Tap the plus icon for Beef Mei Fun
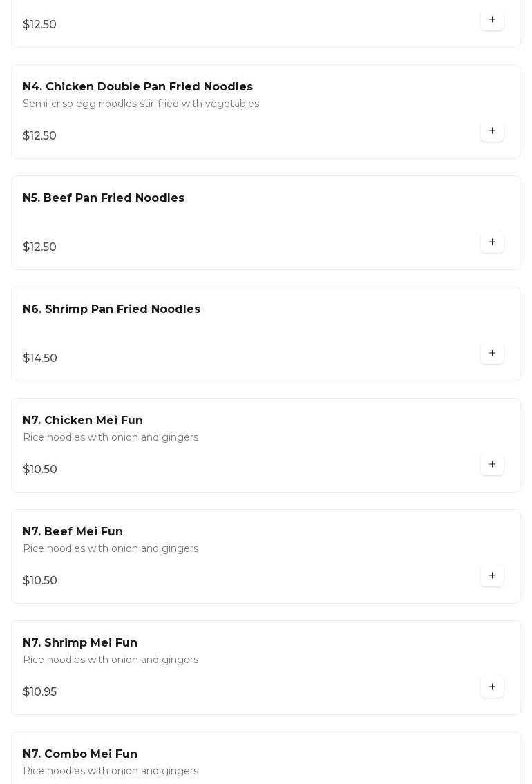The height and width of the screenshot is (784, 532). [x=492, y=576]
